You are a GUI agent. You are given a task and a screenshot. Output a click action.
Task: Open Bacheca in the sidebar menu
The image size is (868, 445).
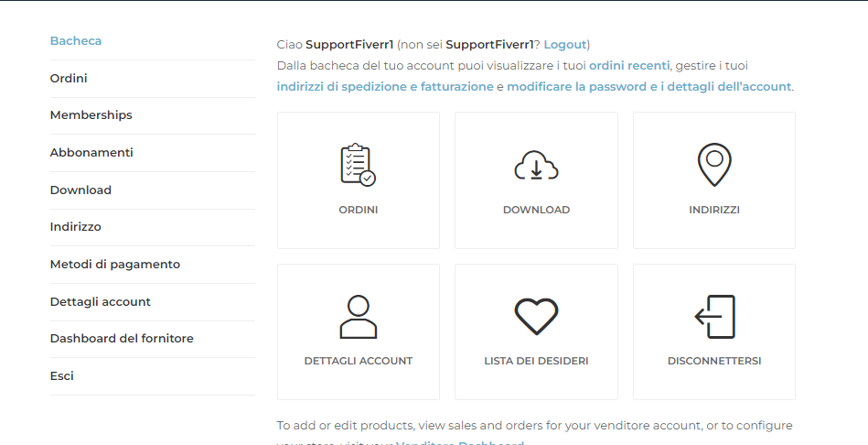coord(76,41)
